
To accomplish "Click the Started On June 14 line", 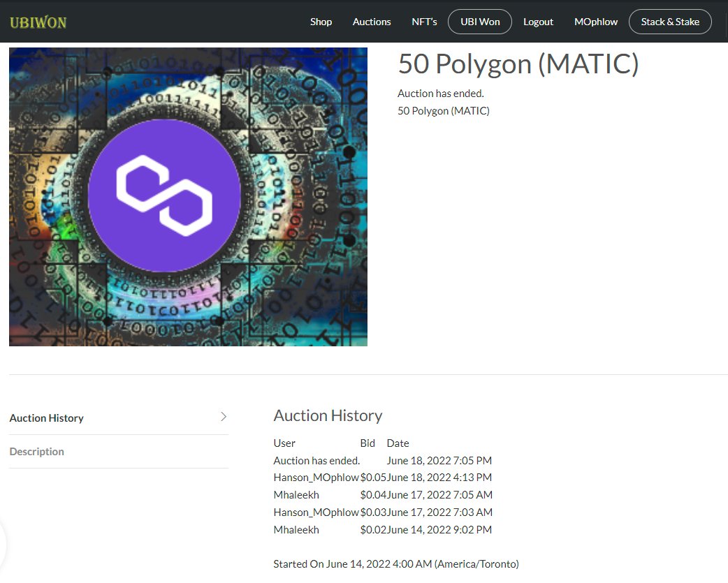I will [x=396, y=564].
